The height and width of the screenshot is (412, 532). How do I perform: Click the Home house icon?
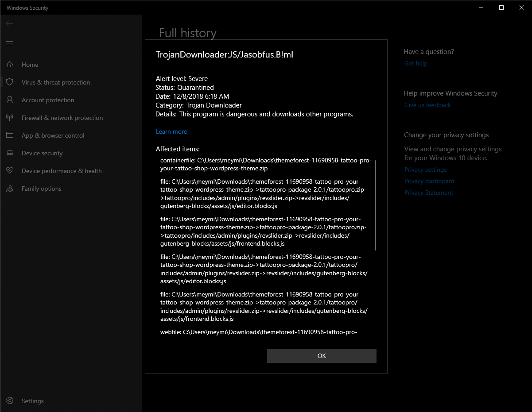pos(10,65)
